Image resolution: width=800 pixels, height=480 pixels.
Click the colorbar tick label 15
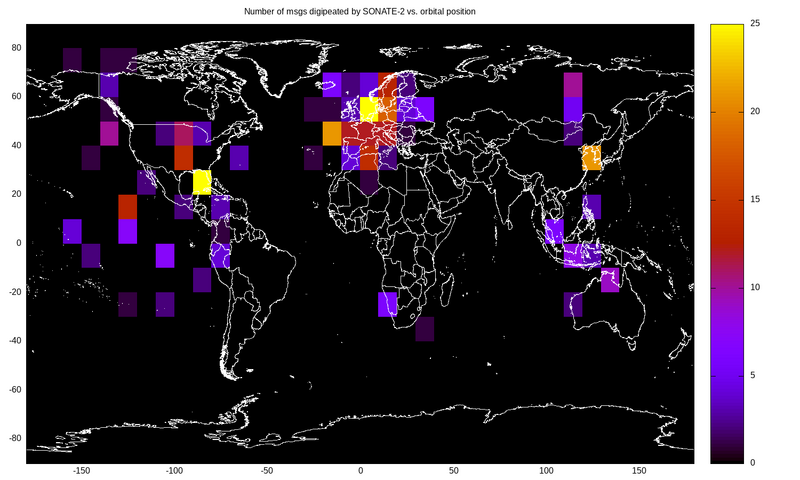(755, 199)
